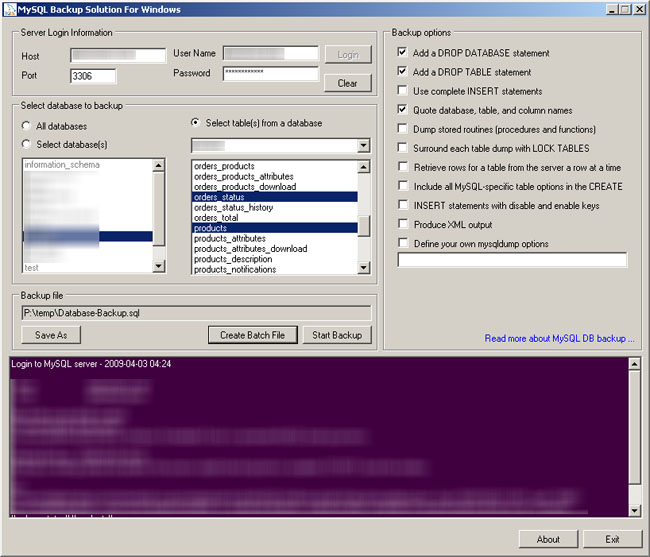Select table(s) from a database radio button
This screenshot has height=557, width=650.
coord(195,123)
